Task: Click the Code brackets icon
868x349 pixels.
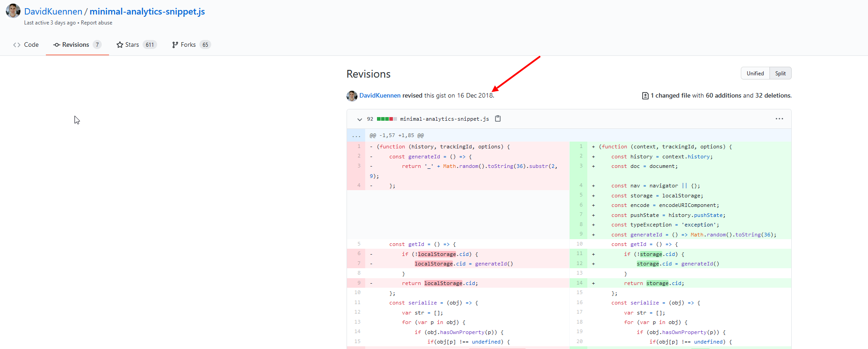Action: (17, 45)
